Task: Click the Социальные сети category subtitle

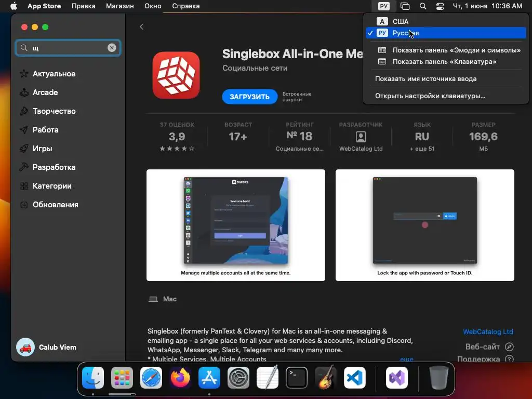Action: pyautogui.click(x=255, y=68)
